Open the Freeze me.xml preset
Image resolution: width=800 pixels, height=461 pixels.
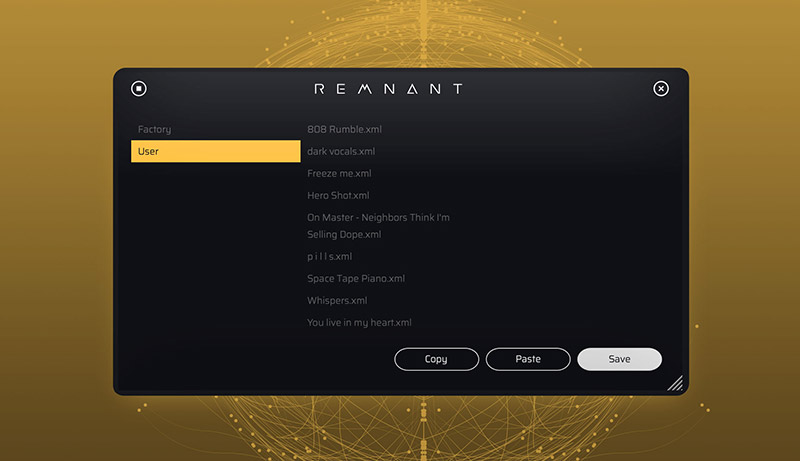point(339,173)
